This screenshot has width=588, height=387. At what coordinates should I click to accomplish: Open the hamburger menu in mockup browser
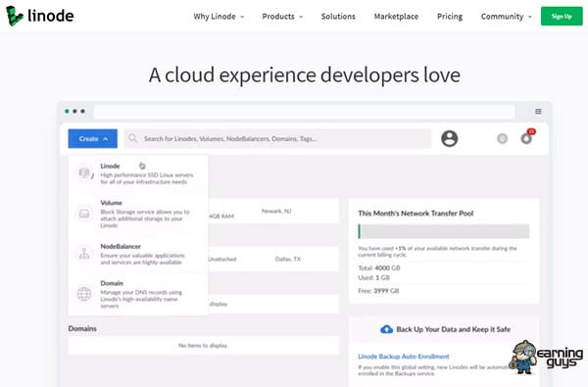(x=538, y=112)
